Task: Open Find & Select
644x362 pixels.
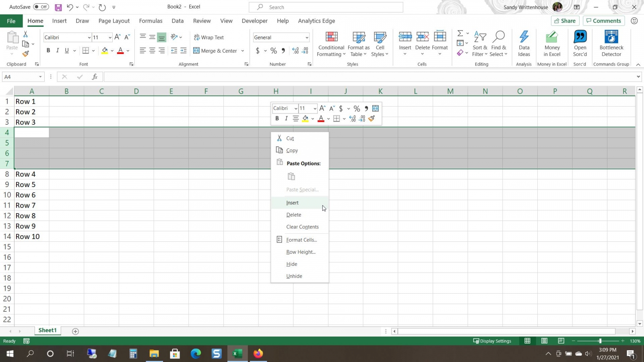Action: 499,44
